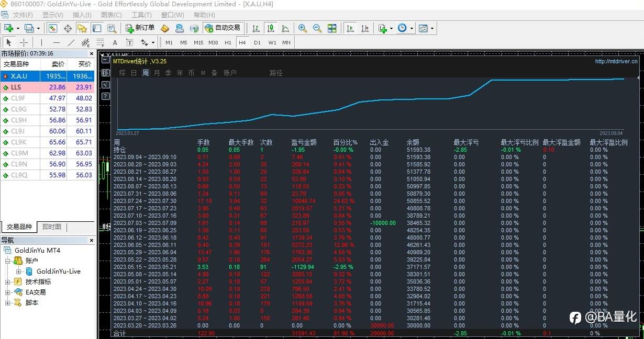Click the question mark panel icon

tap(106, 96)
